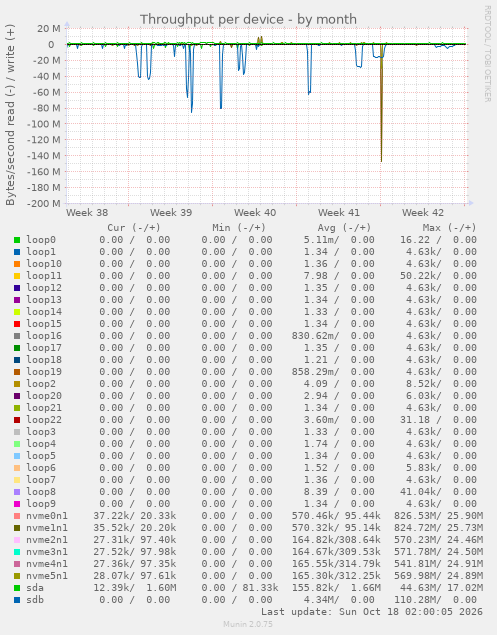The height and width of the screenshot is (635, 497).
Task: Click the nvme0n1 salmon color swatch
Action: [17, 516]
